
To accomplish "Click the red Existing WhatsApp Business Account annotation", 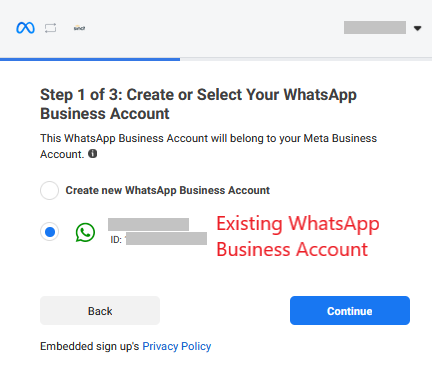I will tap(298, 236).
